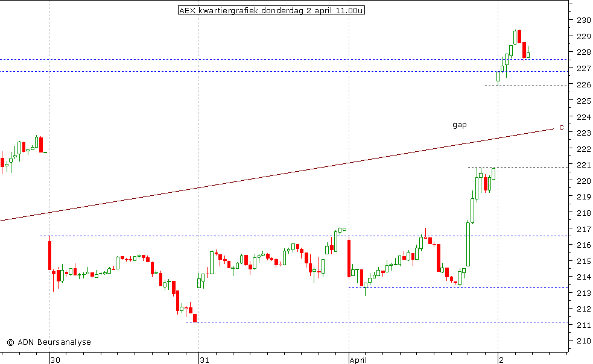Expand the '2' date section

click(501, 360)
